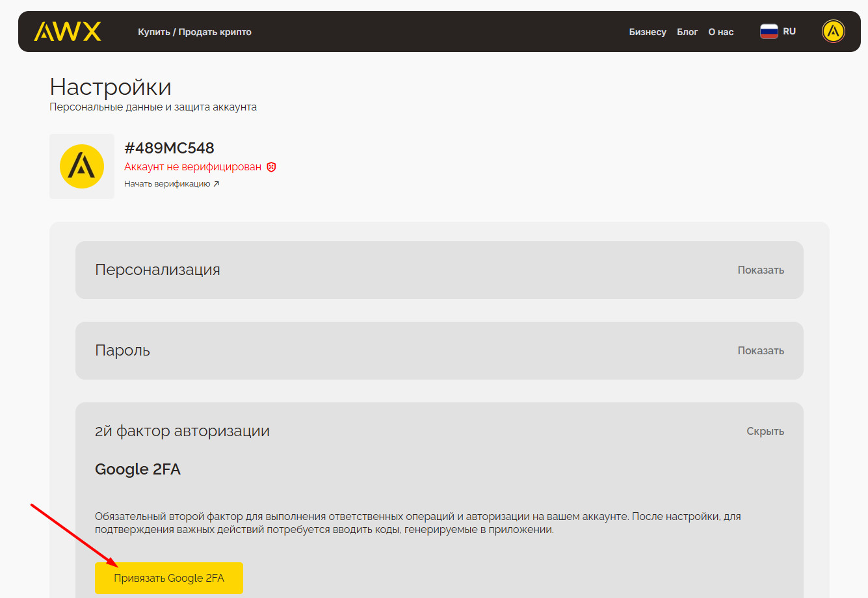This screenshot has width=868, height=598.
Task: Open the RU language selector
Action: pos(789,31)
